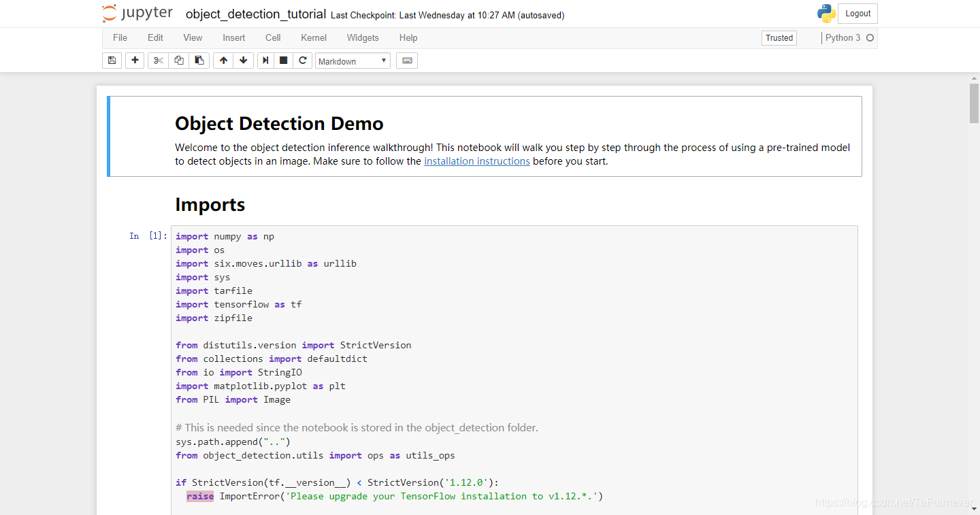This screenshot has height=515, width=980.
Task: Click the scrollbar up arrow
Action: (974, 78)
